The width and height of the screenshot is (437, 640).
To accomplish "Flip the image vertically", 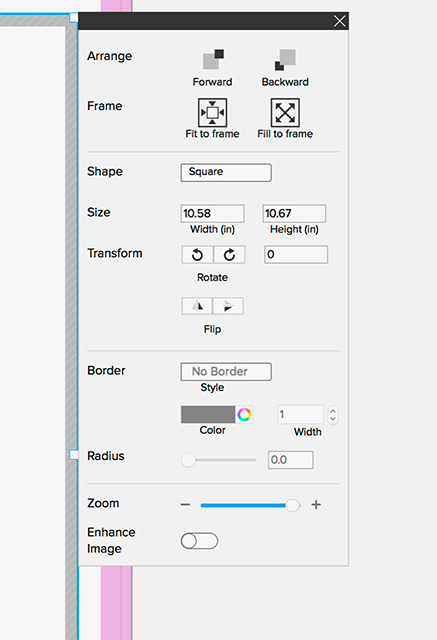I will pyautogui.click(x=228, y=306).
